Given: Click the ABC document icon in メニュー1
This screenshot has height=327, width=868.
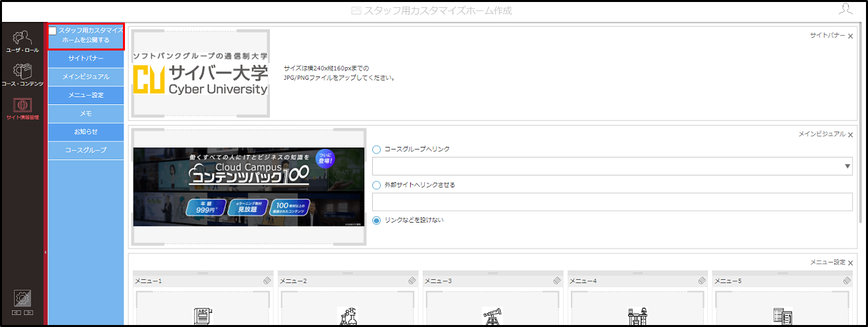Looking at the screenshot, I should tap(202, 316).
